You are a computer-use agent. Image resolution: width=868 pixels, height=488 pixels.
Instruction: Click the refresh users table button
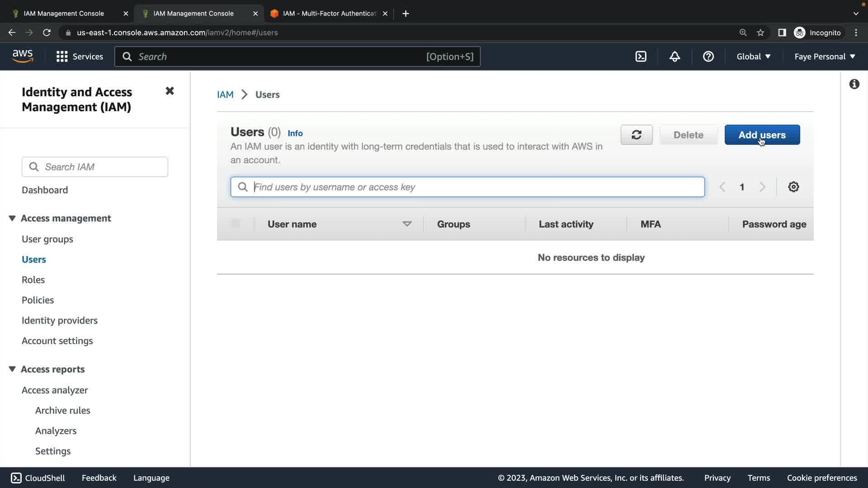click(636, 135)
